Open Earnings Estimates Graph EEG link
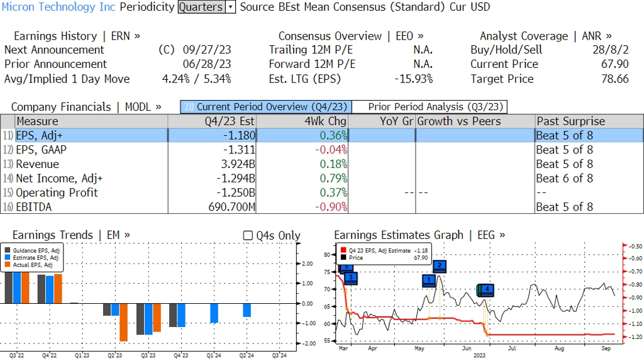The width and height of the screenshot is (644, 361). click(419, 235)
